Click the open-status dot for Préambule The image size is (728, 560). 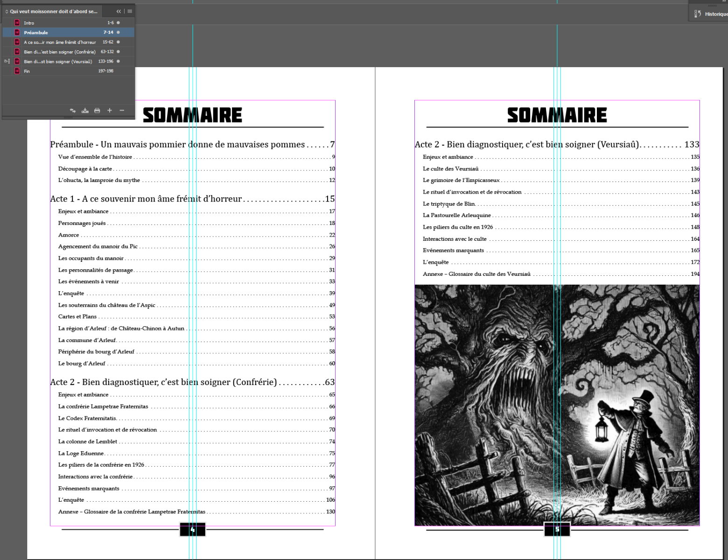pyautogui.click(x=118, y=33)
